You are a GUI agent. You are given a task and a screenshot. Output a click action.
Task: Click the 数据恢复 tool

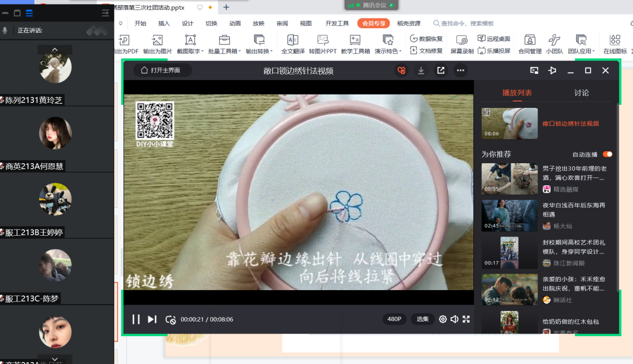426,38
